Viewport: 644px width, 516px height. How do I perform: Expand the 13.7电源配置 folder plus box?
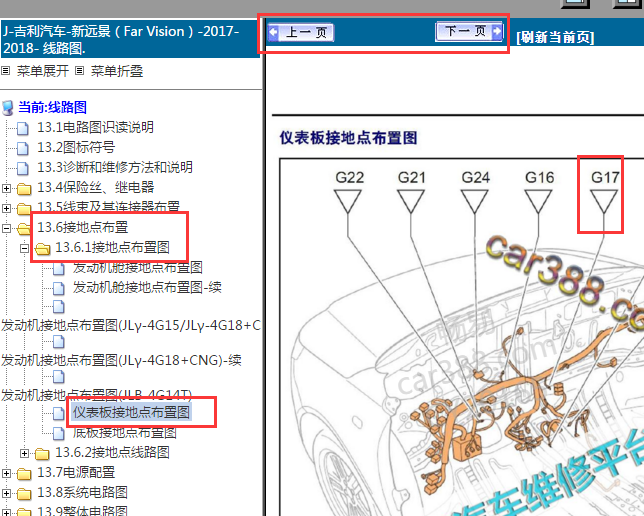click(6, 473)
